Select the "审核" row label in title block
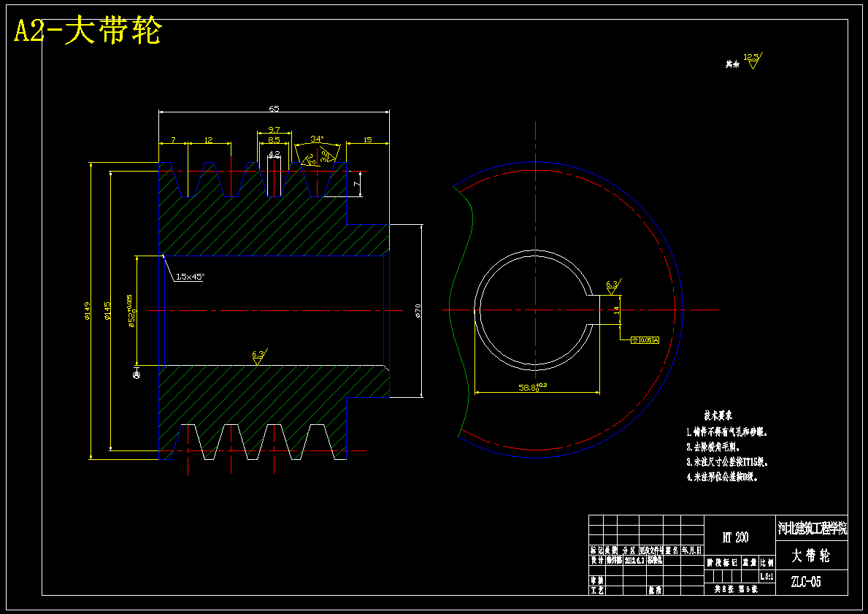The height and width of the screenshot is (614, 868). (597, 580)
